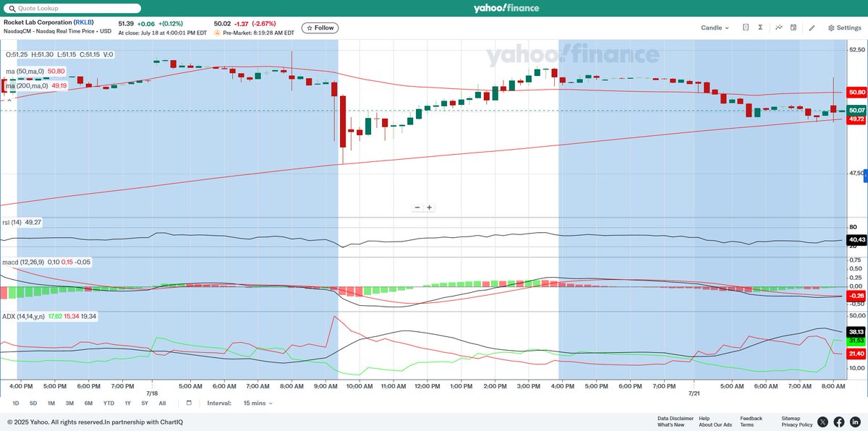Click the 40.43 RSI value tag
Image resolution: width=868 pixels, height=431 pixels.
[857, 239]
